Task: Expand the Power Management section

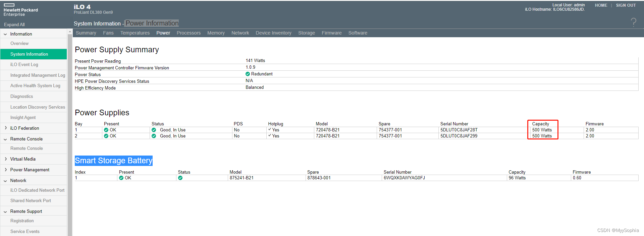Action: (5, 170)
